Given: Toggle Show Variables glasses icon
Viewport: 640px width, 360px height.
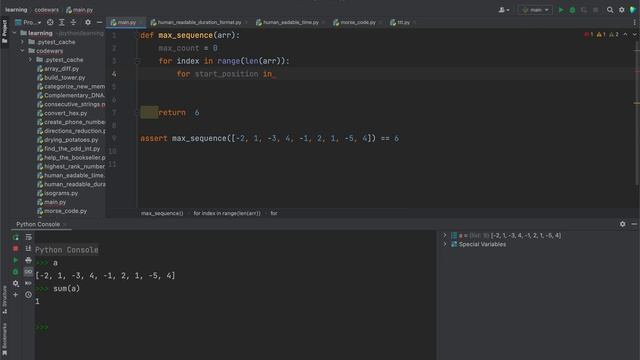Looking at the screenshot, I should [x=28, y=272].
